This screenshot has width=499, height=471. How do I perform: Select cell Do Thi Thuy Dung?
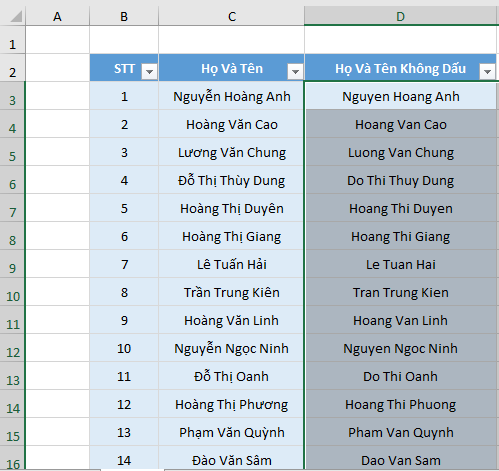click(x=401, y=180)
